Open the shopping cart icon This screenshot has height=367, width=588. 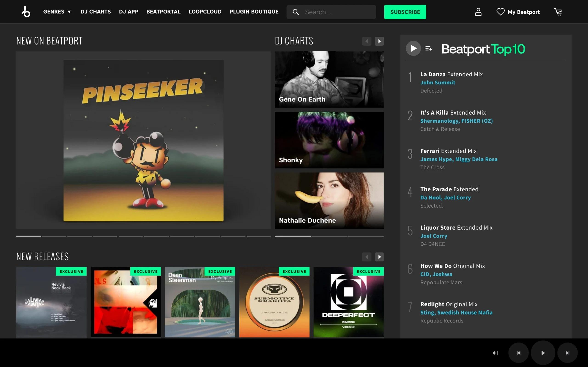[558, 12]
